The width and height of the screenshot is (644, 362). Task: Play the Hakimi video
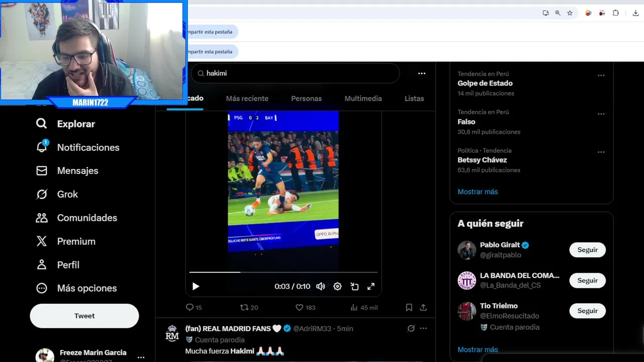pos(196,286)
